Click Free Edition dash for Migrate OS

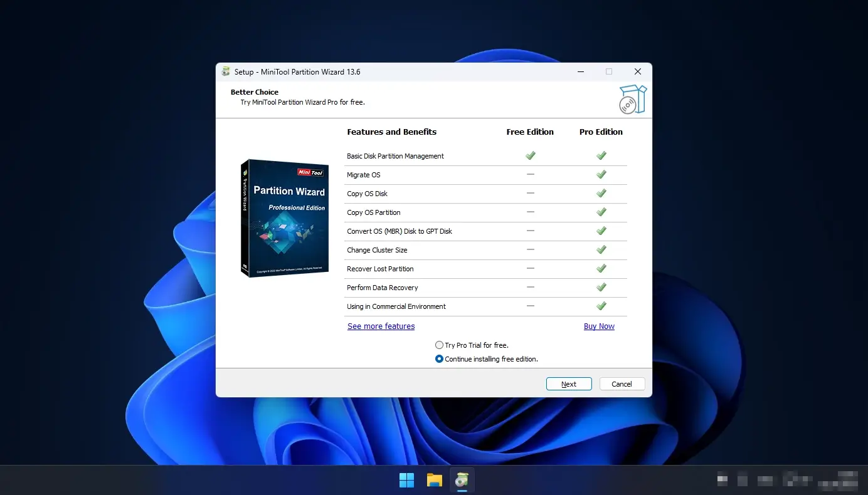pos(531,174)
